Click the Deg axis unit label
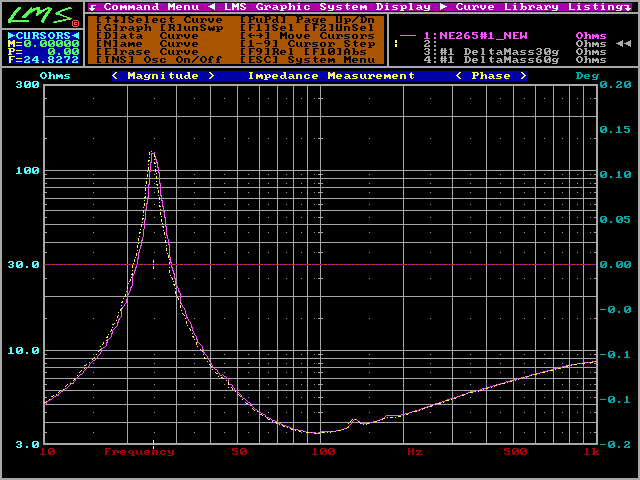This screenshot has width=640, height=480. point(587,76)
